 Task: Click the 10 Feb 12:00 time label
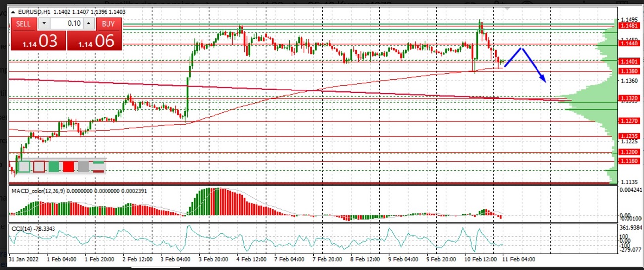[480, 259]
